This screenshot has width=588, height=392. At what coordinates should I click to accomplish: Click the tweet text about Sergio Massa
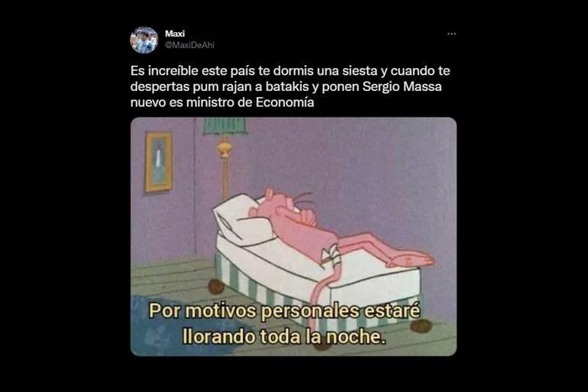pyautogui.click(x=290, y=86)
